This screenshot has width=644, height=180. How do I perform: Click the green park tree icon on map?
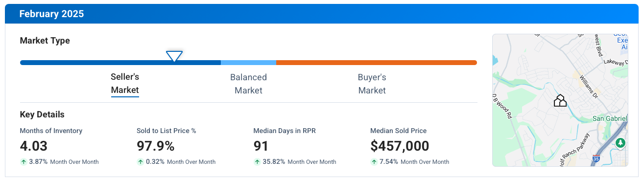tap(621, 143)
